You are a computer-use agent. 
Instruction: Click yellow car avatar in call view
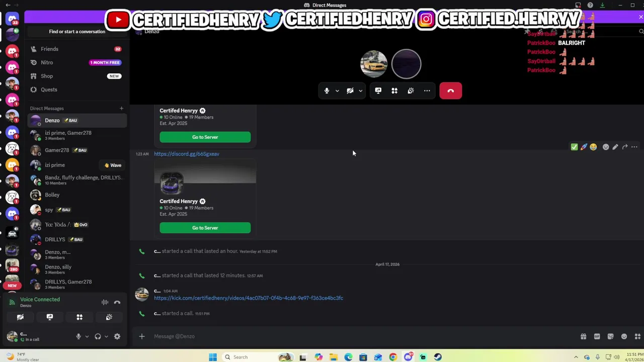[x=373, y=64]
